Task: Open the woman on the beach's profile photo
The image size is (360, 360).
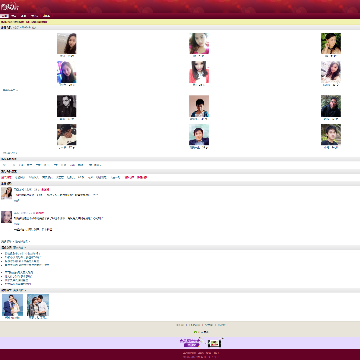Action: coord(67,43)
